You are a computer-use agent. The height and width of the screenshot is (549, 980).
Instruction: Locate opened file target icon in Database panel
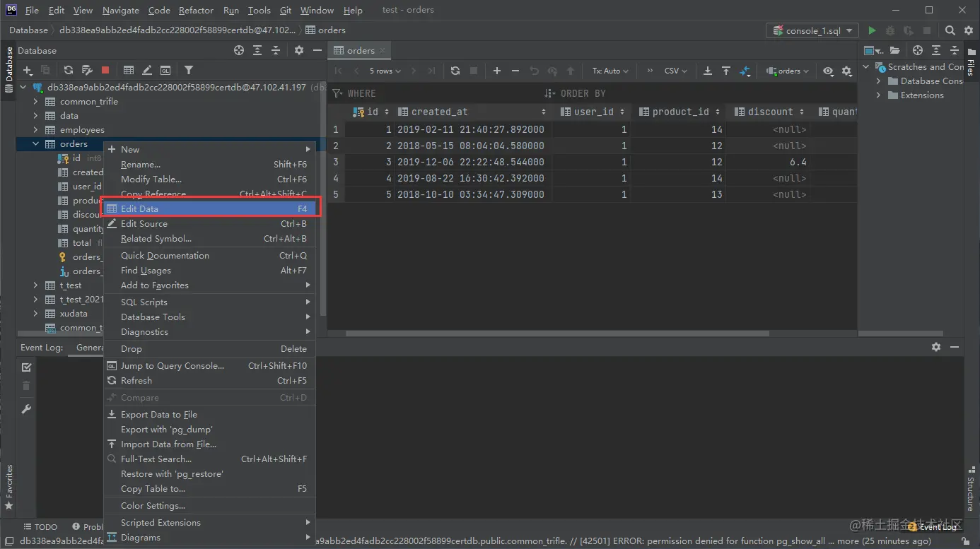[x=239, y=50]
